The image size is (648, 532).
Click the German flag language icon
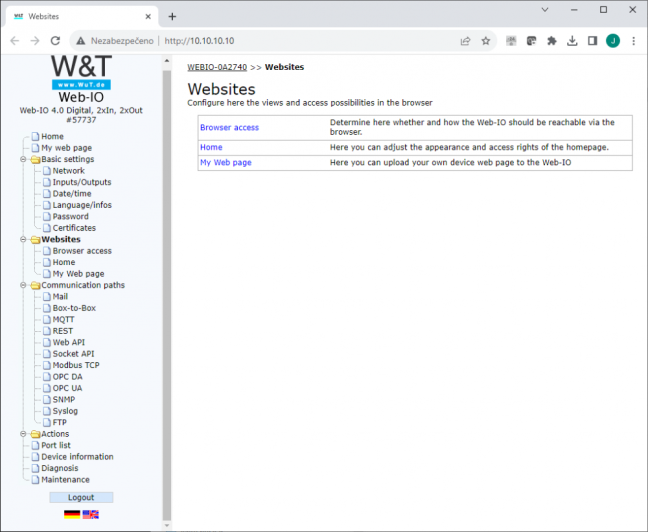(72, 514)
